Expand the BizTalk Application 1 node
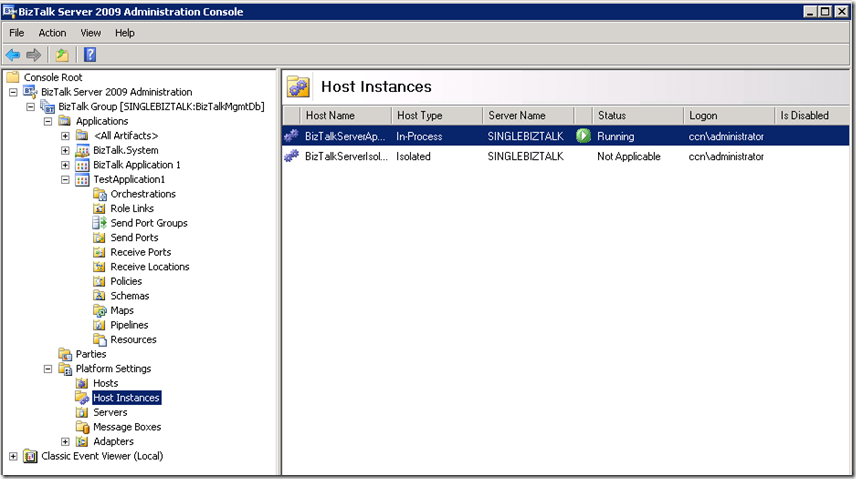Viewport: 856px width, 479px height. [x=66, y=165]
